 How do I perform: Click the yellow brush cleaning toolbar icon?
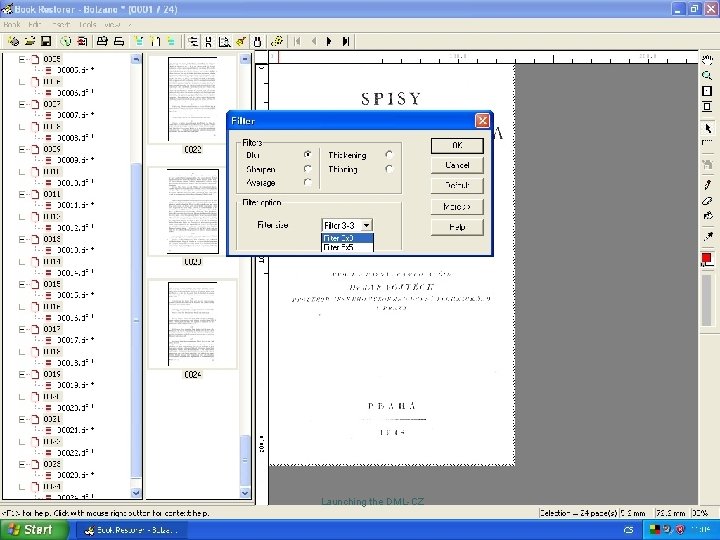click(241, 41)
